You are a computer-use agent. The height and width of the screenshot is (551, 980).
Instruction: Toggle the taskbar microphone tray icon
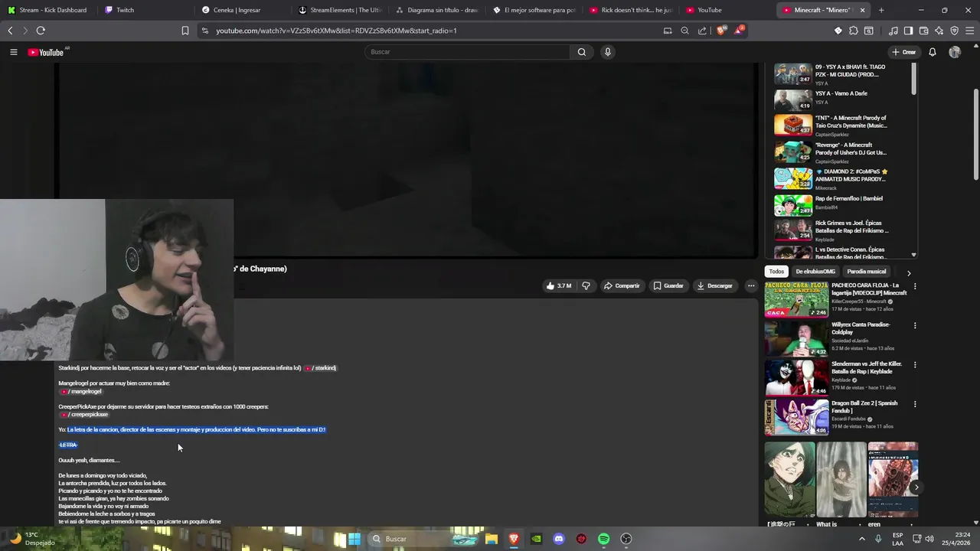[878, 539]
